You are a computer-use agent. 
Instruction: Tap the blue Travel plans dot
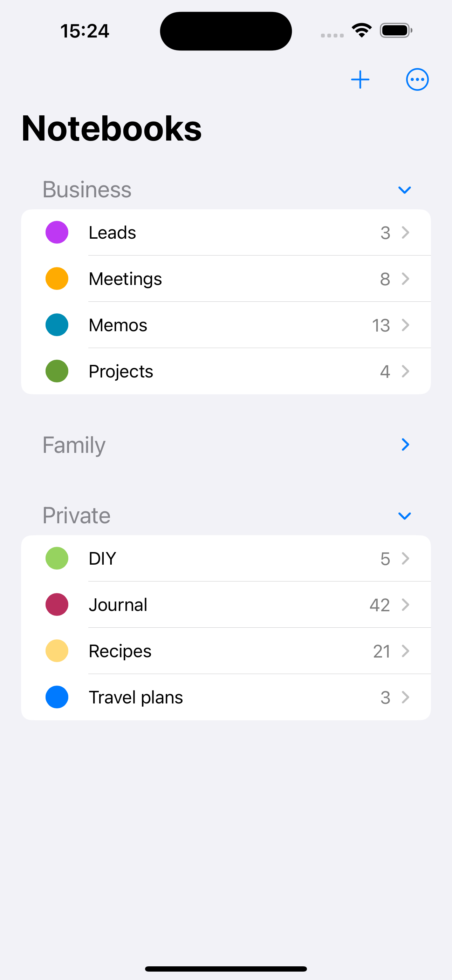pyautogui.click(x=57, y=697)
